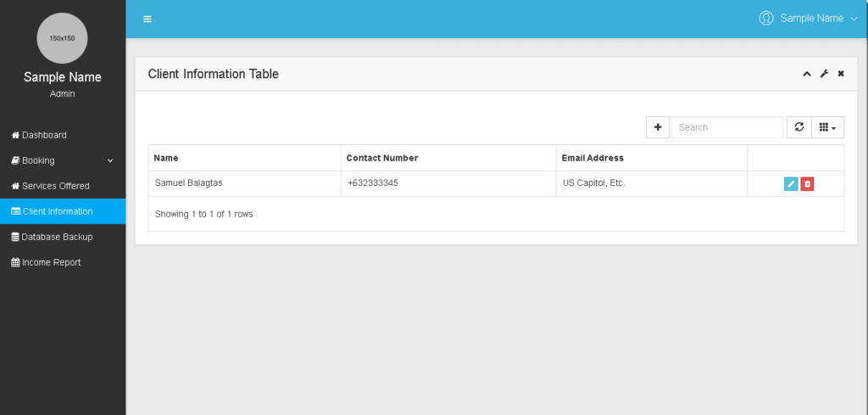The image size is (868, 415).
Task: Select Client Information in sidebar
Action: tap(63, 211)
